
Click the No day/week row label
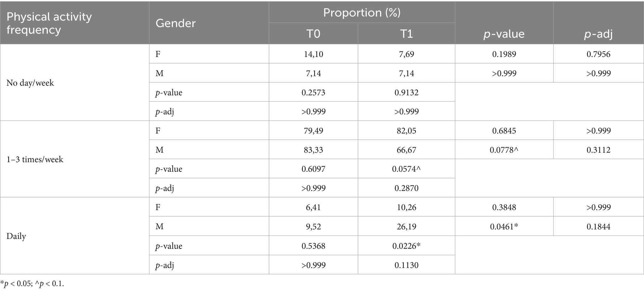(30, 83)
